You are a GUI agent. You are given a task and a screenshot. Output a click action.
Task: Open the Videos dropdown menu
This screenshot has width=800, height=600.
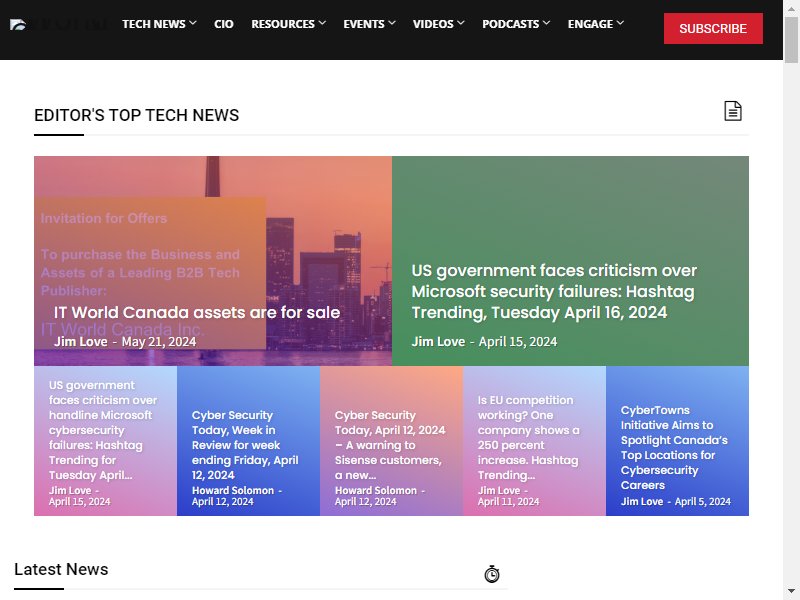439,24
